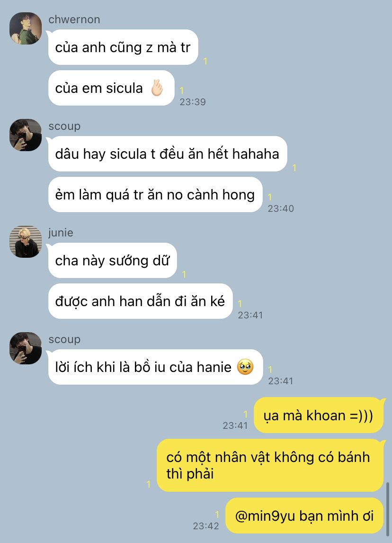
Task: Open junie's profile avatar
Action: pyautogui.click(x=26, y=242)
